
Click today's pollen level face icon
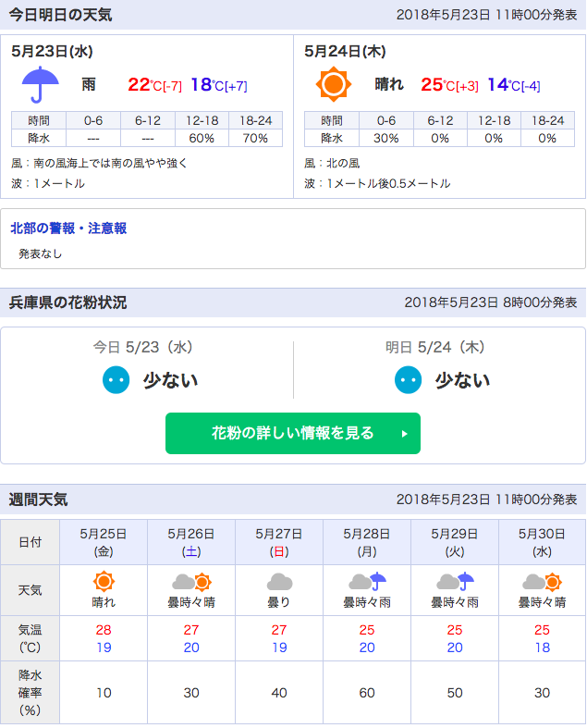[x=116, y=380]
